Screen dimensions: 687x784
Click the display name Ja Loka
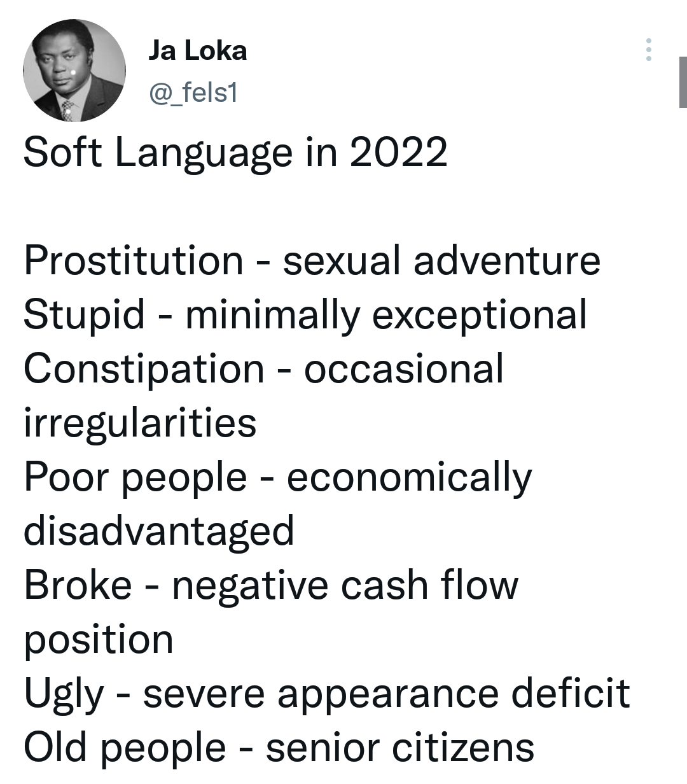[198, 50]
